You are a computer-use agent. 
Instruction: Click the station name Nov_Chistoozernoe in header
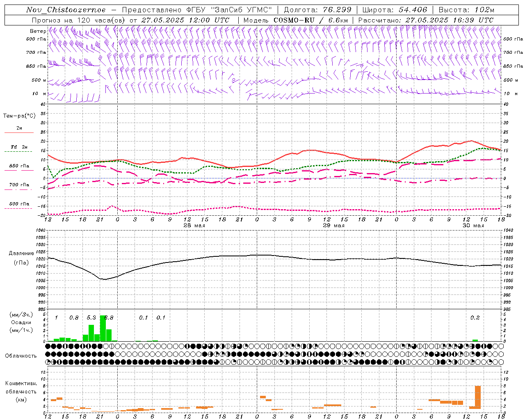coord(66,10)
